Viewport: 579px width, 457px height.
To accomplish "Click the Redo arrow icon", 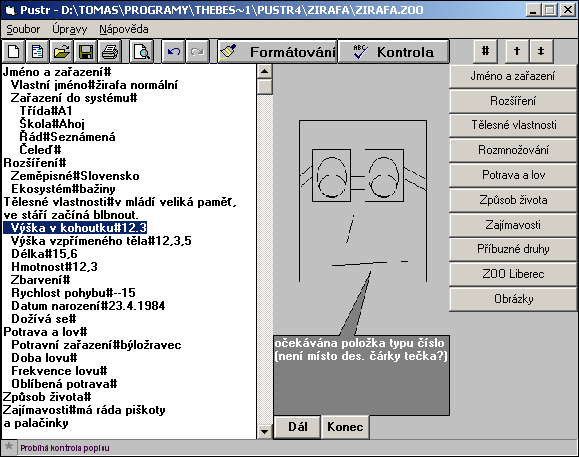I will (x=198, y=51).
